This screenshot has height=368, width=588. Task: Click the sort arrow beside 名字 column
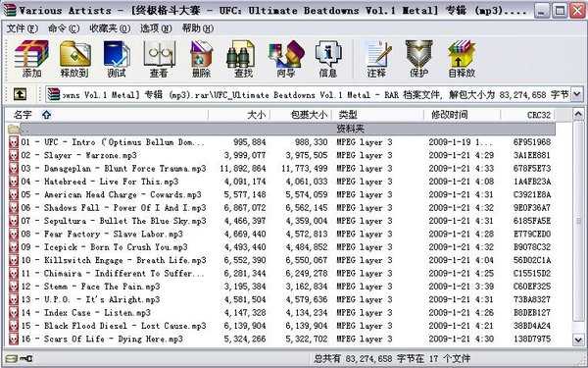(46, 115)
